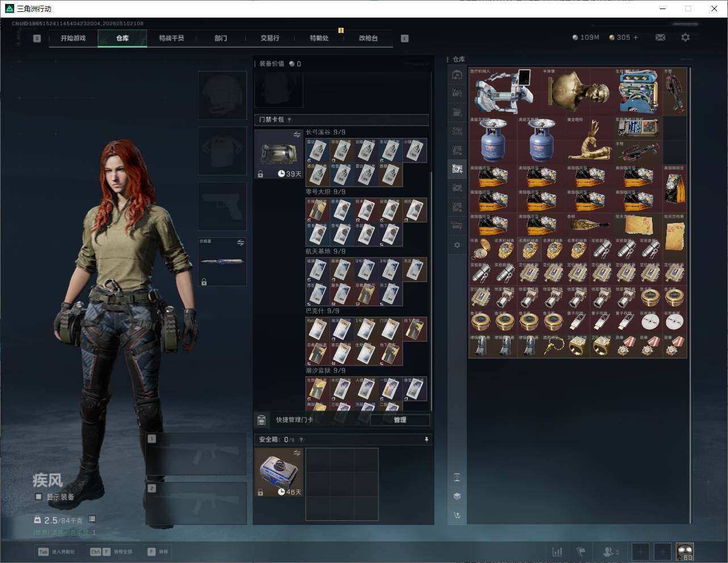Open the weight details list icon
The height and width of the screenshot is (563, 728).
[x=92, y=519]
